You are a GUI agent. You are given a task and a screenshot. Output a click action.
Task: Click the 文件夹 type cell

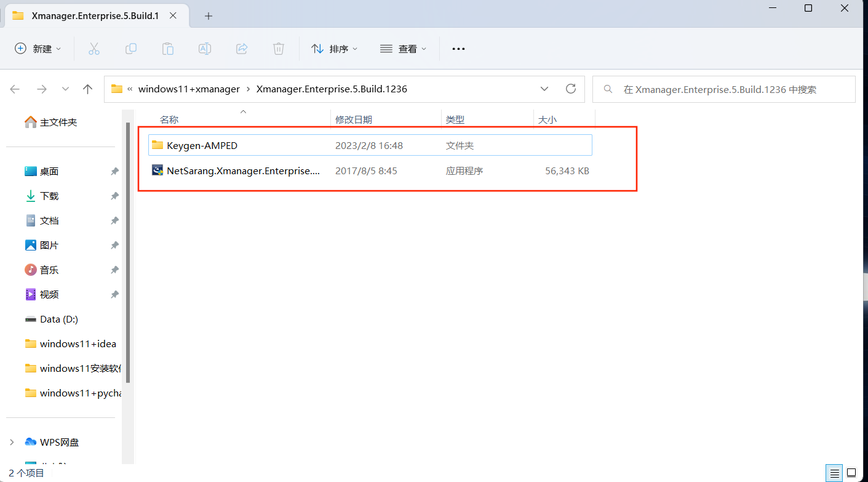(460, 146)
